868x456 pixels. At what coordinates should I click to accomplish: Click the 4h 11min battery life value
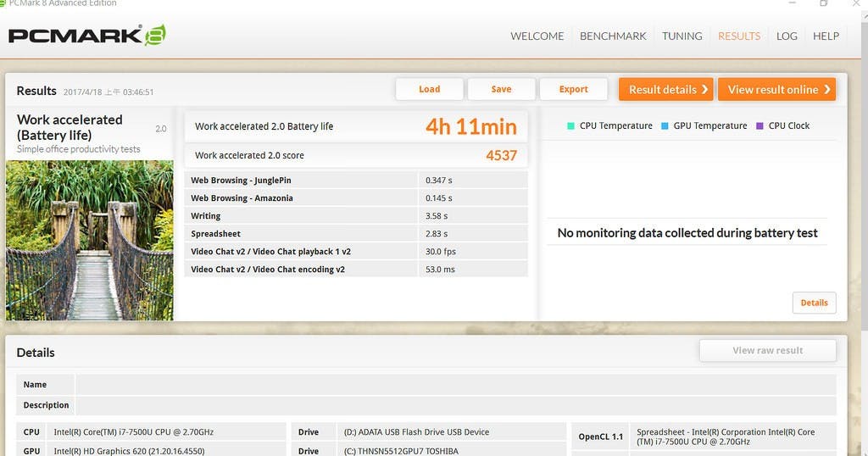[471, 127]
